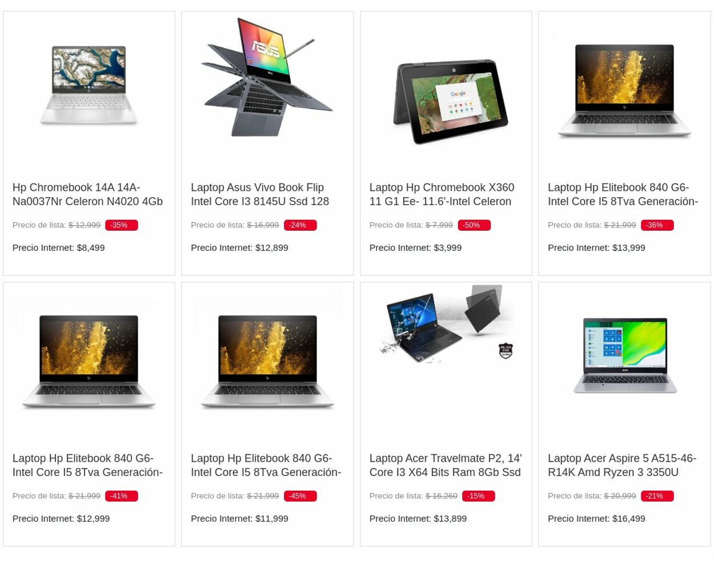Open Laptop Acer Travelmate P2 title link
The image size is (714, 588).
[445, 465]
